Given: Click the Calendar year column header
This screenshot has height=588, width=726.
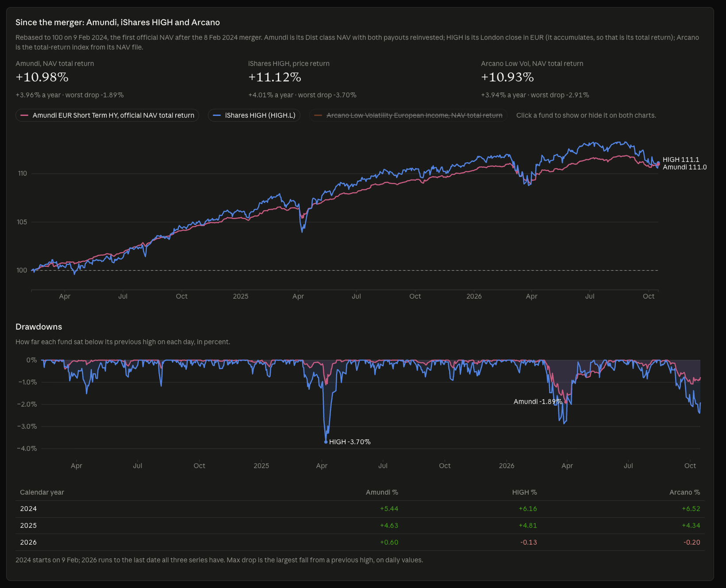Looking at the screenshot, I should pos(42,492).
